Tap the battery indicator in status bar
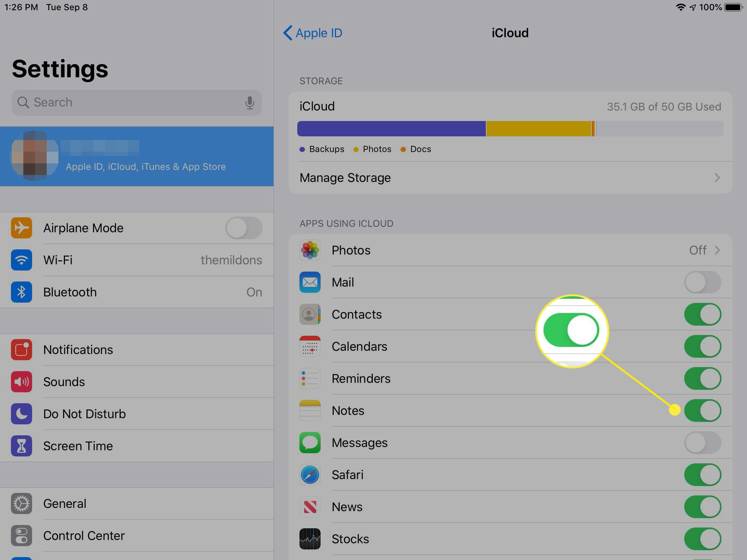Image resolution: width=747 pixels, height=560 pixels. tap(734, 7)
